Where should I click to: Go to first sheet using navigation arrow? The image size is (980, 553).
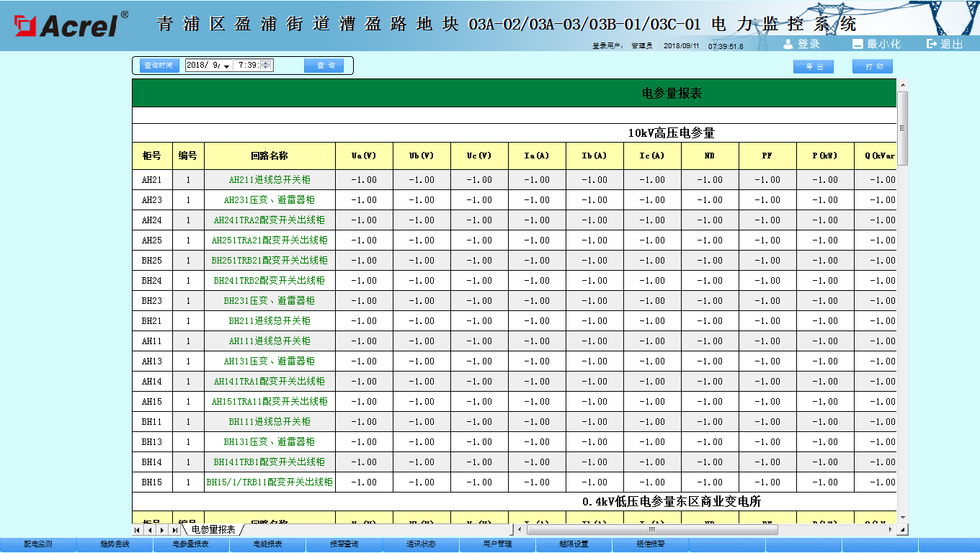pos(138,530)
